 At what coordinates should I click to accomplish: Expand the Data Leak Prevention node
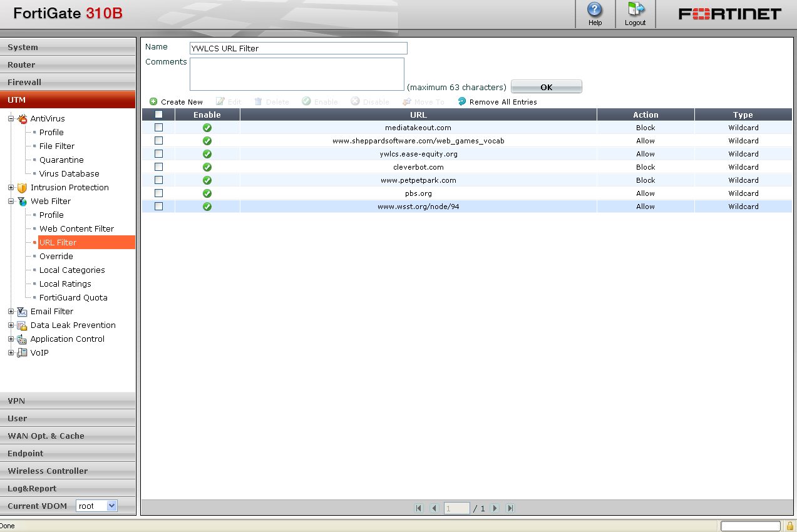point(11,325)
